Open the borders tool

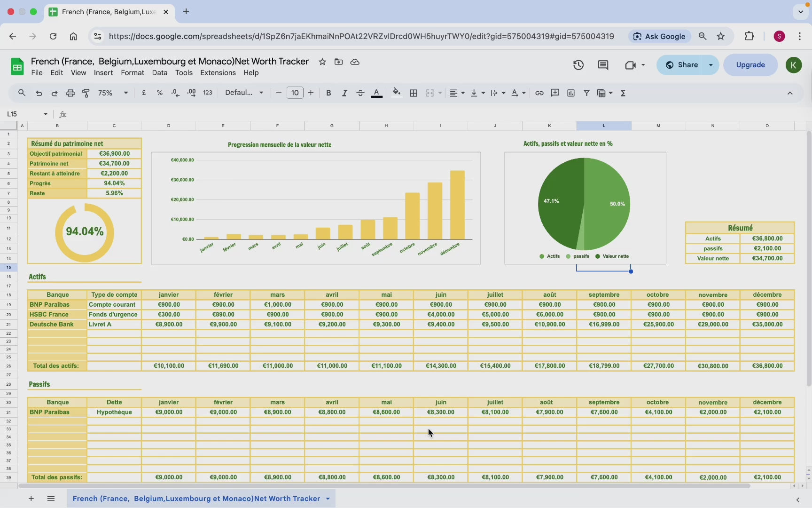coord(414,93)
